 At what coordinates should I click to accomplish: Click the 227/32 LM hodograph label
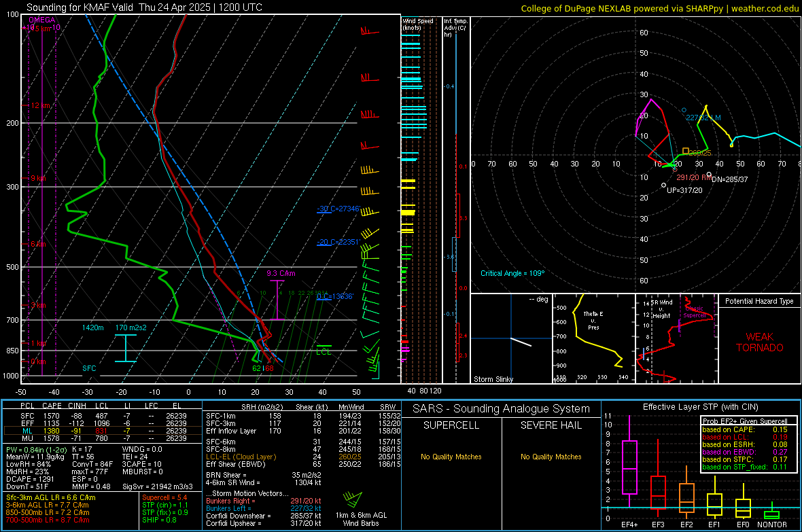(703, 118)
